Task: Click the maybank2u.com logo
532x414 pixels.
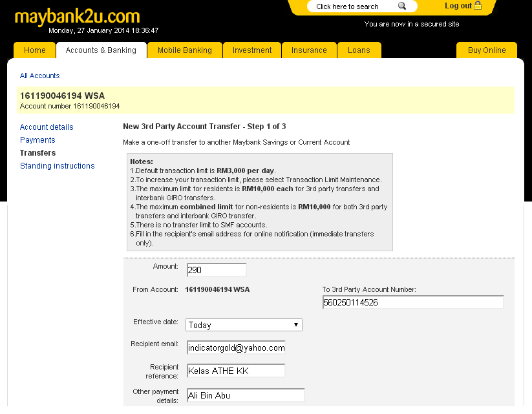Action: 78,17
